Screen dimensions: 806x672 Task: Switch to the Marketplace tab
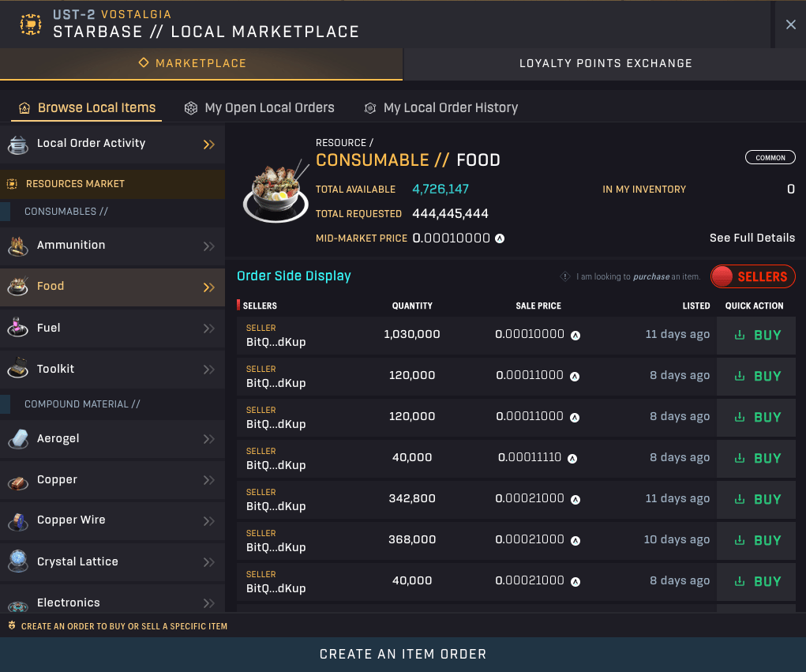(x=201, y=64)
